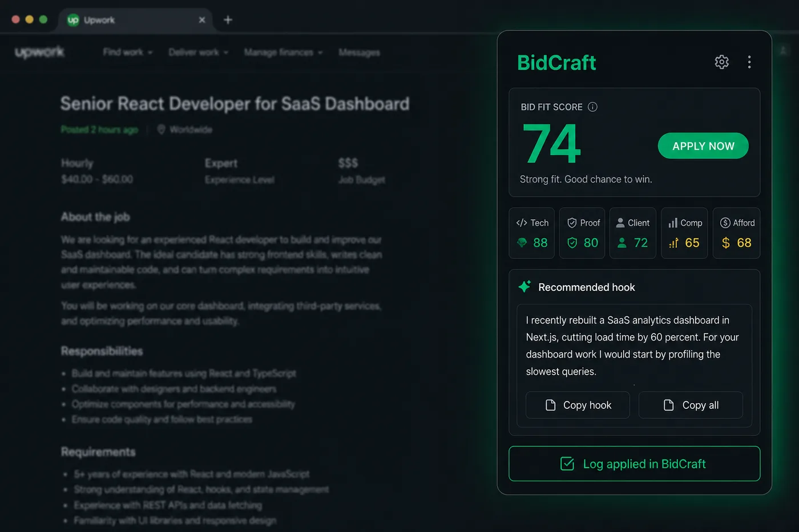Viewport: 799px width, 532px height.
Task: Click the BidCraft logo title
Action: pyautogui.click(x=556, y=63)
